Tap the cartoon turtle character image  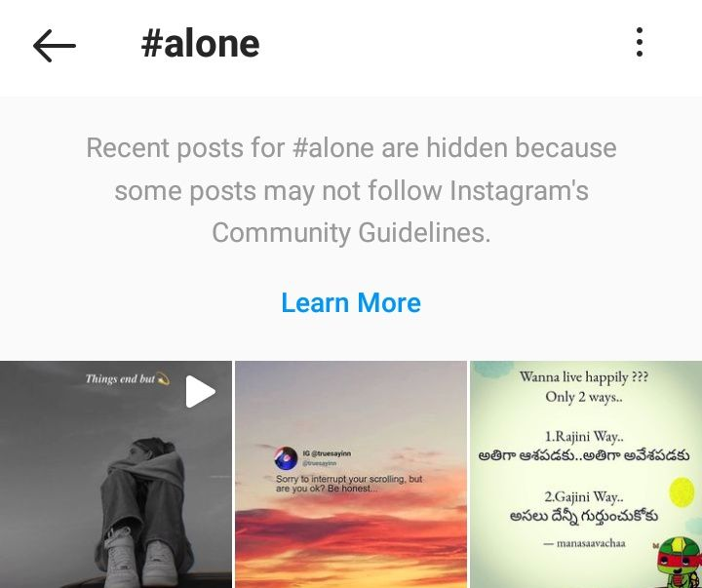[680, 563]
